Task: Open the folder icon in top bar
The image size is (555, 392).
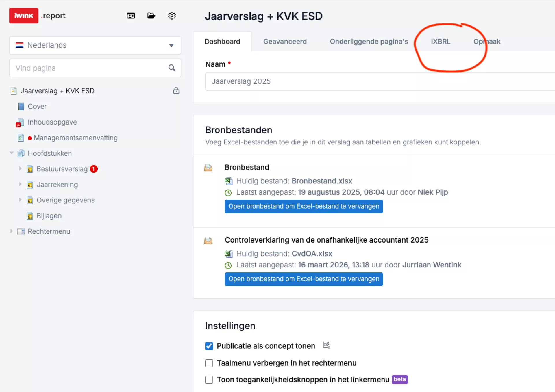Action: pos(151,16)
